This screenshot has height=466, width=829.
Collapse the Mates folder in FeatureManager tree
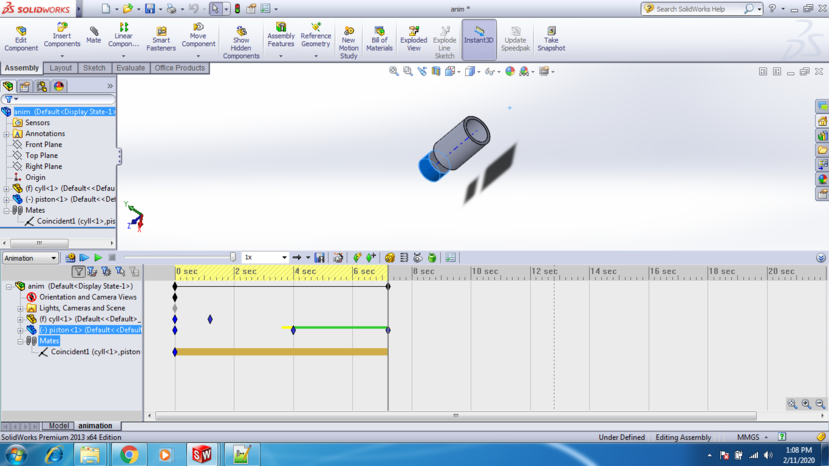pos(6,211)
